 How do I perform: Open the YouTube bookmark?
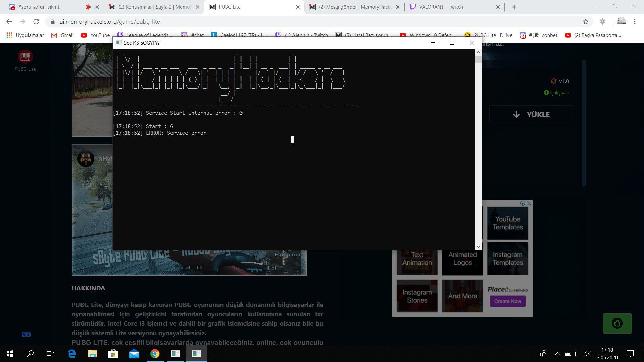click(x=96, y=35)
